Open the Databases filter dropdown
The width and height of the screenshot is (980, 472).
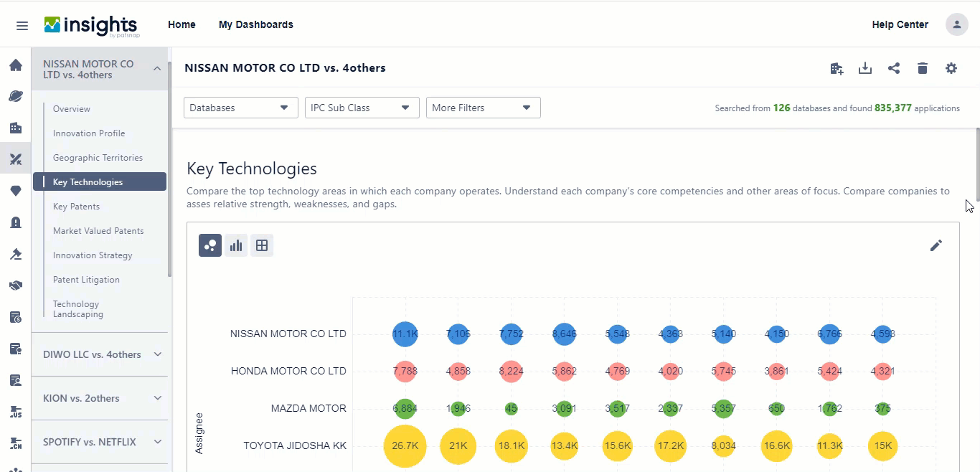point(240,107)
